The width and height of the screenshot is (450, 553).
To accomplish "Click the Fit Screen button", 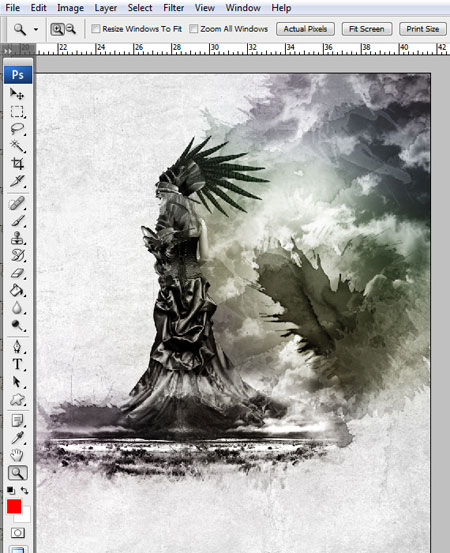I will (367, 29).
